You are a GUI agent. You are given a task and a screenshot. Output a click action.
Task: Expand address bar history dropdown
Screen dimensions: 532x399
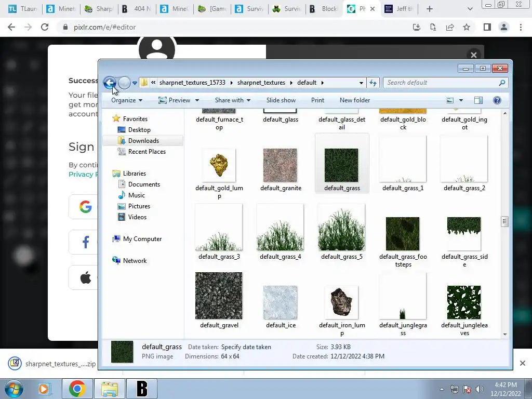(361, 83)
